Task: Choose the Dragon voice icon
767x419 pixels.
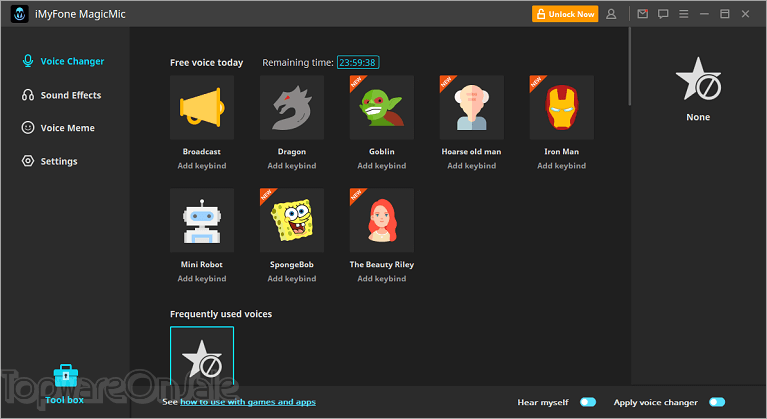Action: [292, 108]
